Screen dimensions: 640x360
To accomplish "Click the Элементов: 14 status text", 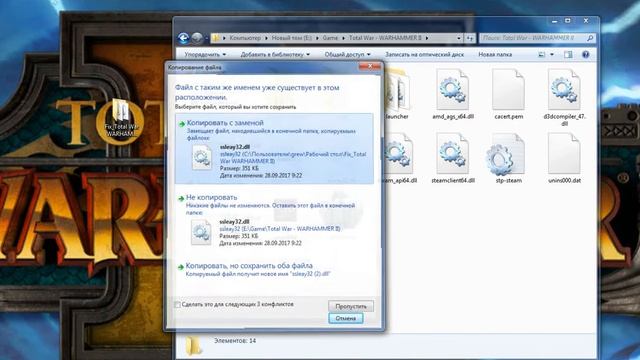I will click(x=235, y=340).
